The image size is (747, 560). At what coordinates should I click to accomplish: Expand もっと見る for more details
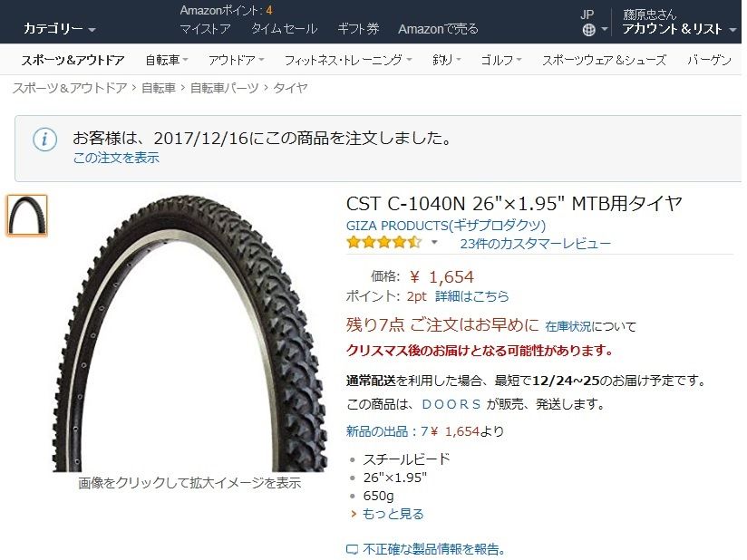click(387, 514)
